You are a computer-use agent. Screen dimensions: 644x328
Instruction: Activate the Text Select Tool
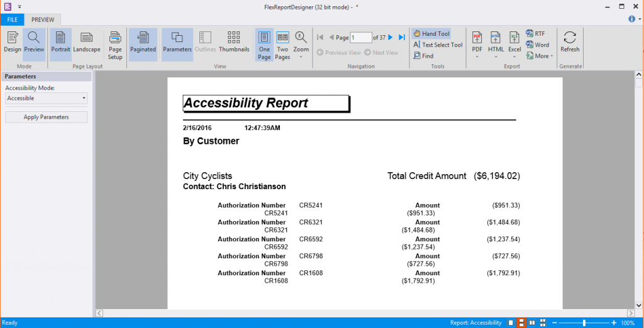pyautogui.click(x=438, y=45)
